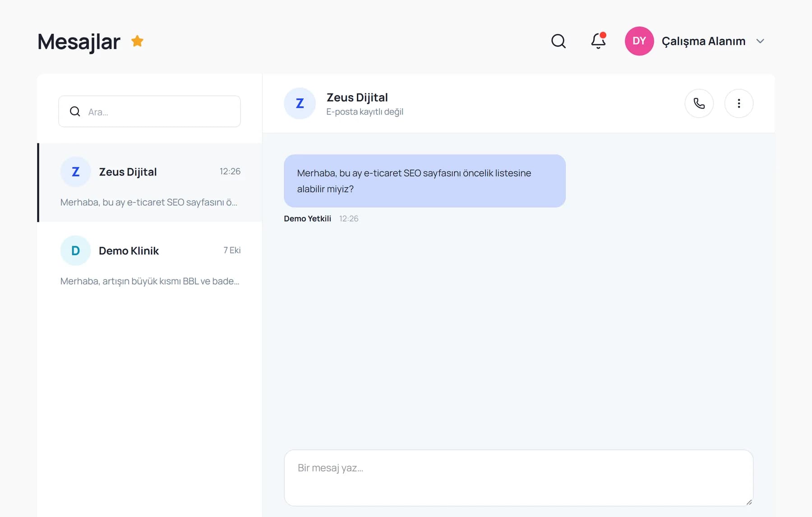
Task: Click the favorite star next to Mesajlar
Action: coord(137,41)
